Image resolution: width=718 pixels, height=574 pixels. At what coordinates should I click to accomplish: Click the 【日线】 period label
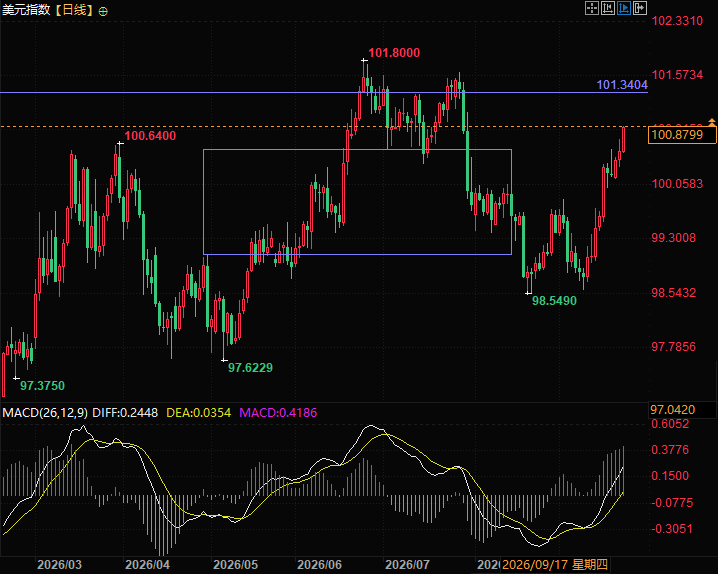74,10
